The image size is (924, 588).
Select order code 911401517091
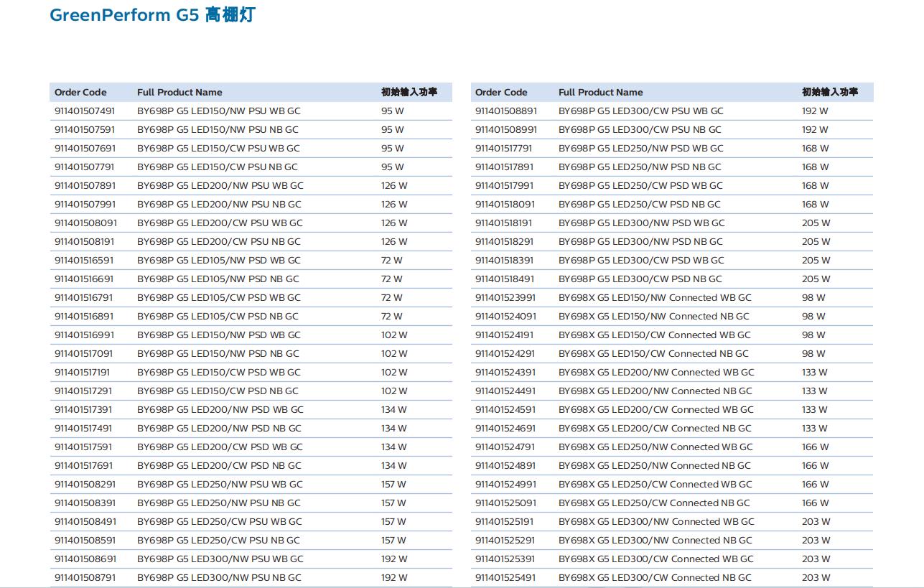(x=84, y=354)
